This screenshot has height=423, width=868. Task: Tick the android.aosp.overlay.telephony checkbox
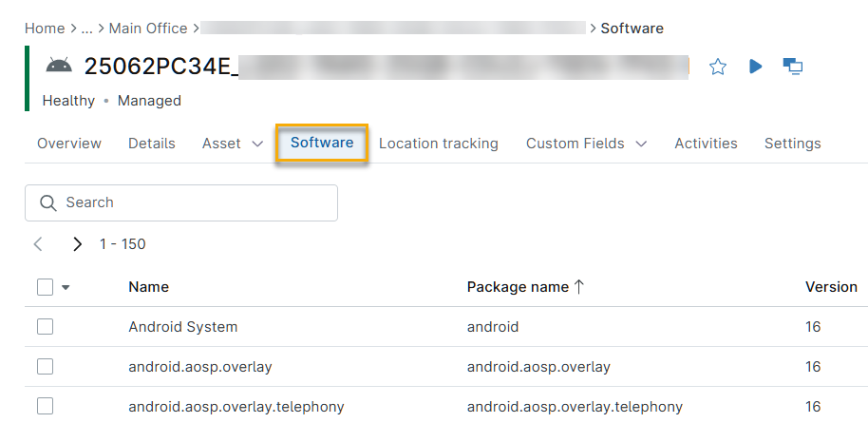[x=45, y=407]
